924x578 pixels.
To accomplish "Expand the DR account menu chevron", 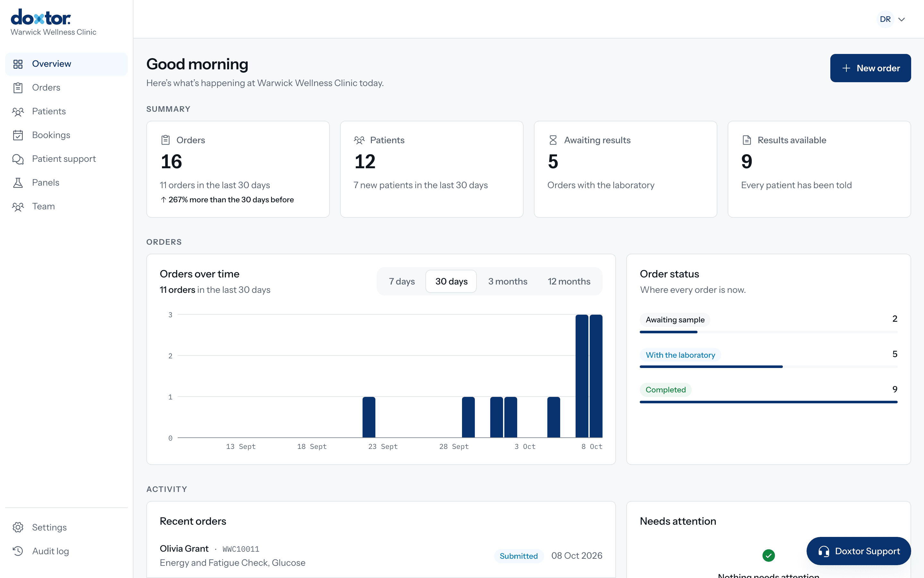I will click(x=902, y=19).
